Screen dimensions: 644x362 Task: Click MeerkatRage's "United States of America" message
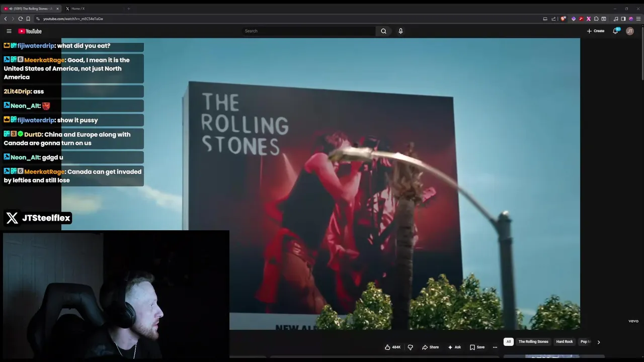[x=73, y=68]
